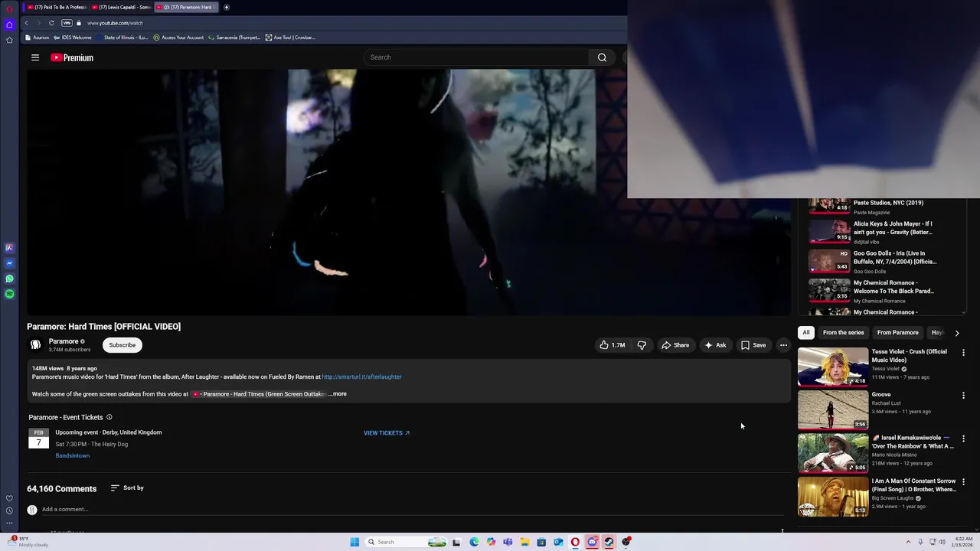Open Messenger in Opera sidebar
Viewport: 980px width, 551px height.
[9, 263]
